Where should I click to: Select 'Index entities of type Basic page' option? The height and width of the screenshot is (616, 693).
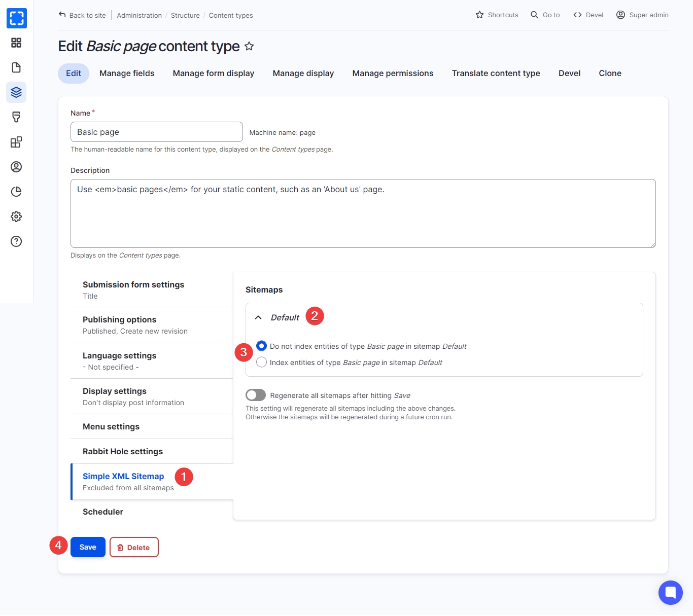click(261, 362)
